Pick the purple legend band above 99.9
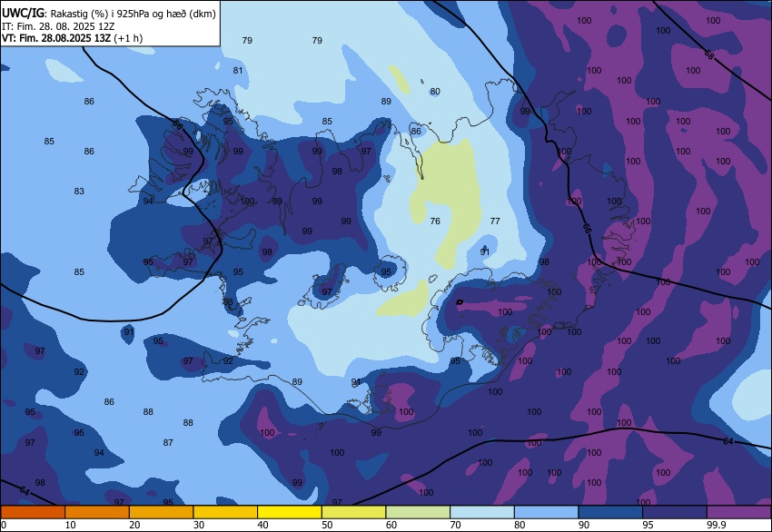The height and width of the screenshot is (532, 772). [x=739, y=512]
